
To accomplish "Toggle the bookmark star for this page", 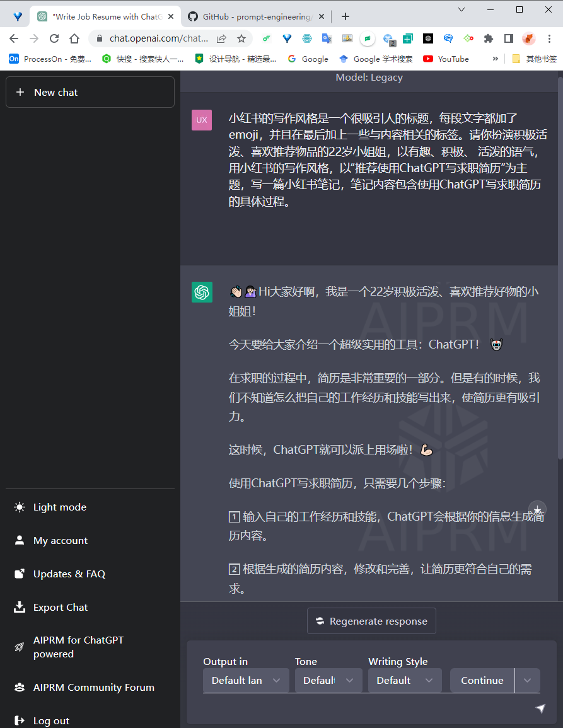I will [x=241, y=38].
